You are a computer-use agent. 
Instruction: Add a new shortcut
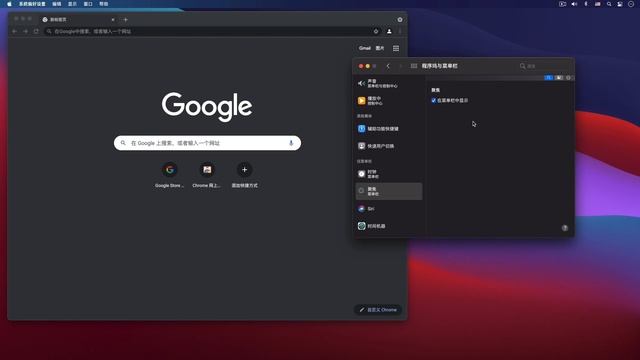pos(244,175)
